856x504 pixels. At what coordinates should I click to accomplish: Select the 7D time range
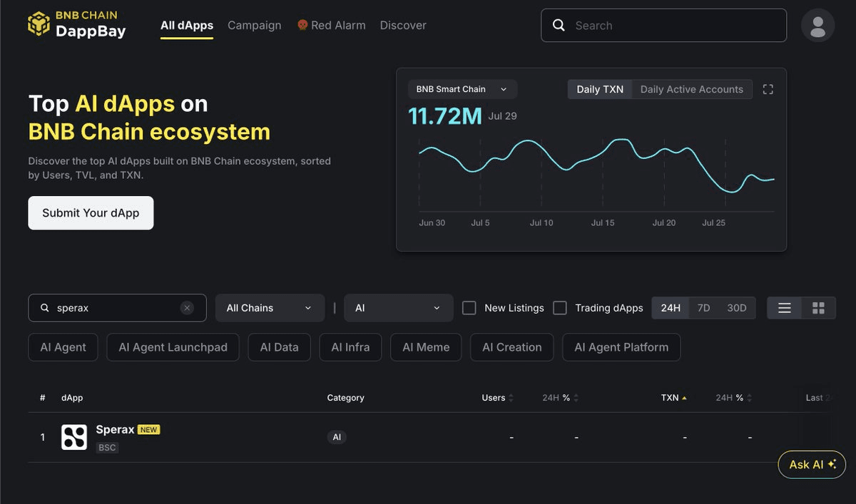[x=703, y=308]
